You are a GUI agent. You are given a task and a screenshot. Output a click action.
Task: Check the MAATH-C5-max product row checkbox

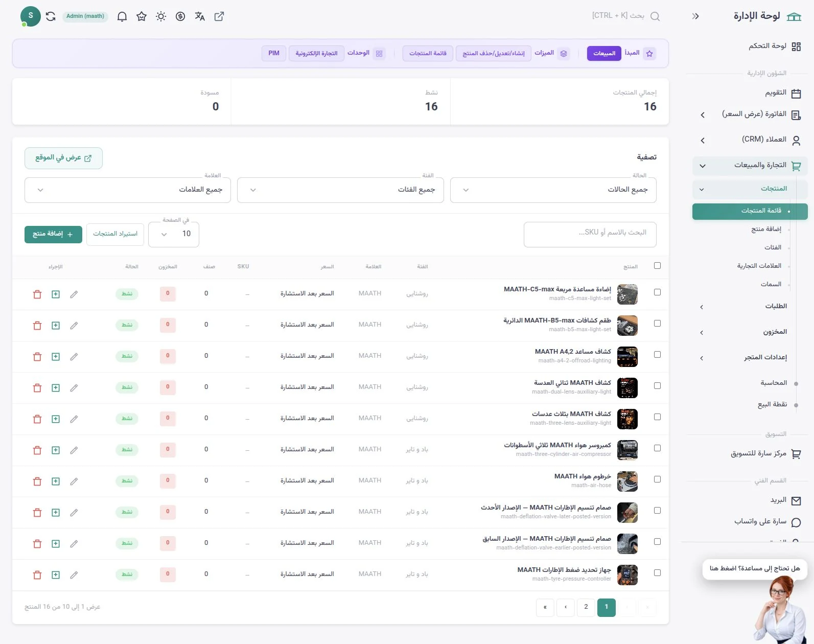(657, 292)
